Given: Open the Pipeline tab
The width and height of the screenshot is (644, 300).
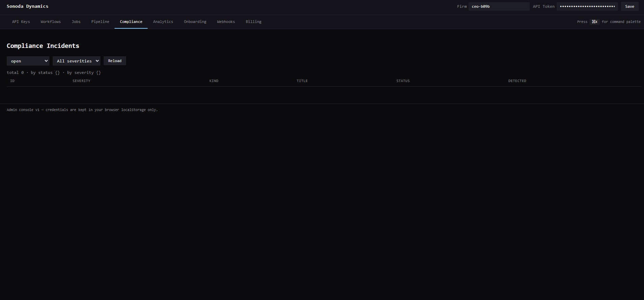Looking at the screenshot, I should pyautogui.click(x=100, y=22).
